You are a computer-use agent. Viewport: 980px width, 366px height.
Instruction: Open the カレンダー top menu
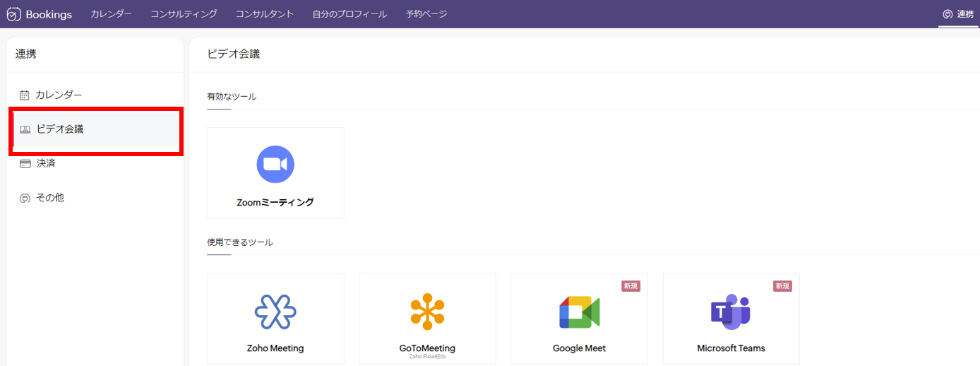pos(111,14)
